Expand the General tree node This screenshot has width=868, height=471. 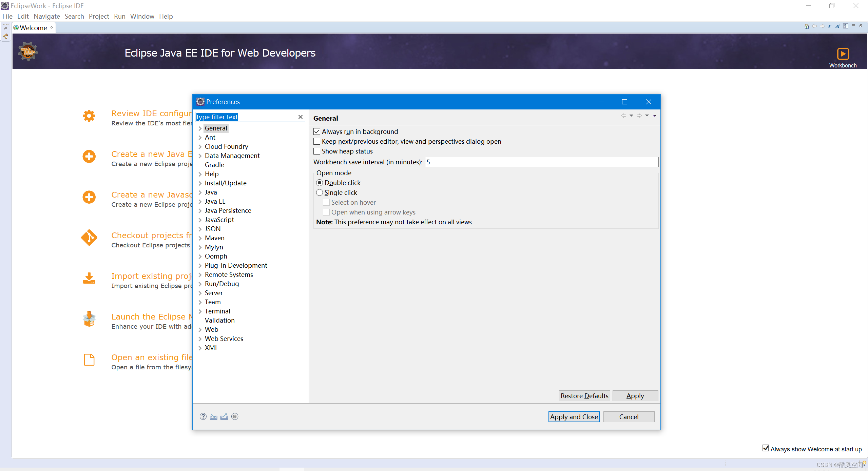pos(200,128)
